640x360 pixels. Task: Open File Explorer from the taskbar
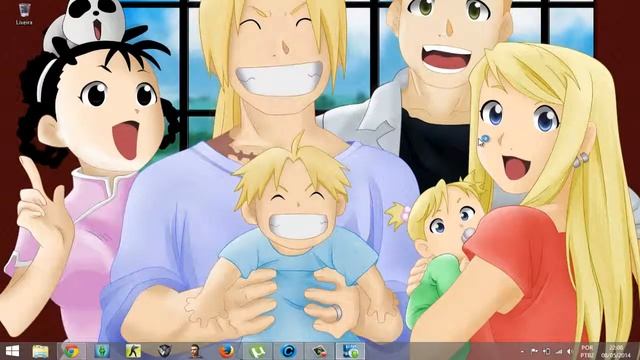(40, 351)
